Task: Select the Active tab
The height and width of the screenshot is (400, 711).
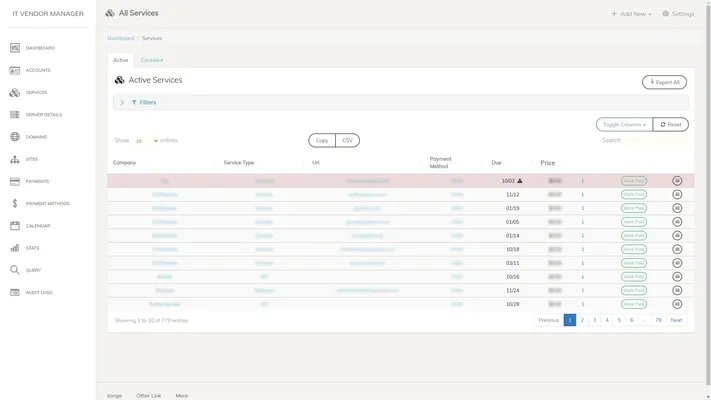Action: click(120, 60)
